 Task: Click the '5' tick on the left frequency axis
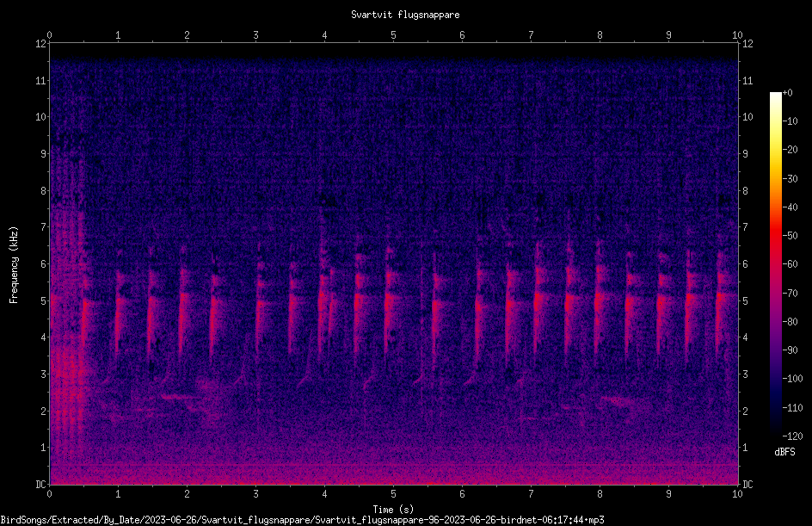[43, 300]
